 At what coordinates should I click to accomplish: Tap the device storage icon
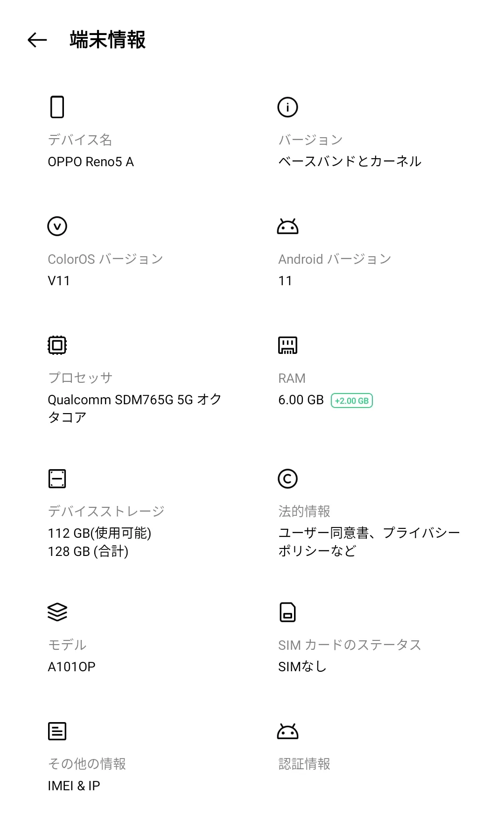(x=57, y=479)
